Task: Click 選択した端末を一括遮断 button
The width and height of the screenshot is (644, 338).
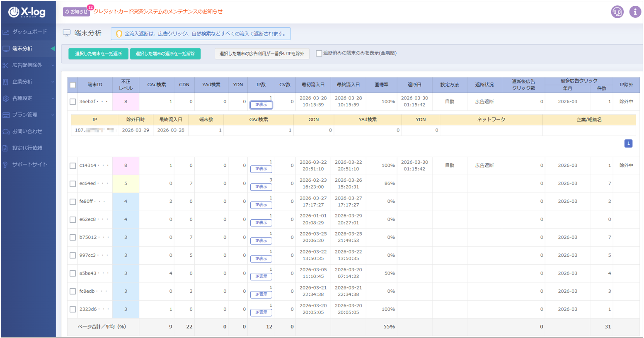Action: (98, 54)
